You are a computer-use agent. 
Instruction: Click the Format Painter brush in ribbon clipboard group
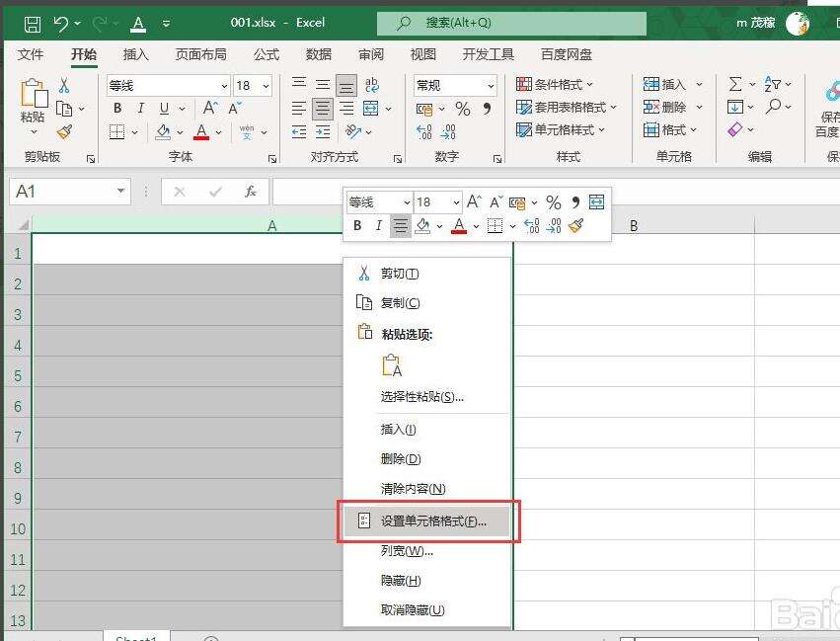pos(64,131)
